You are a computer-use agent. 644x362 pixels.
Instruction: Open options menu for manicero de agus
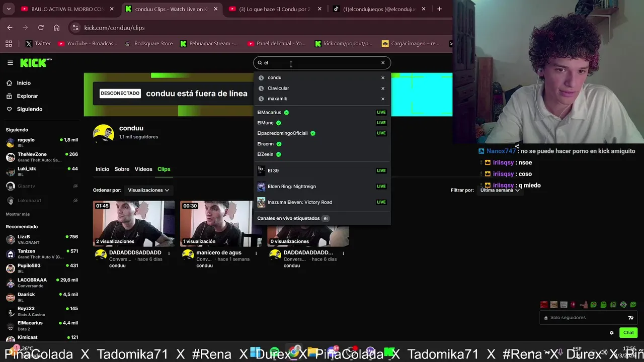256,253
